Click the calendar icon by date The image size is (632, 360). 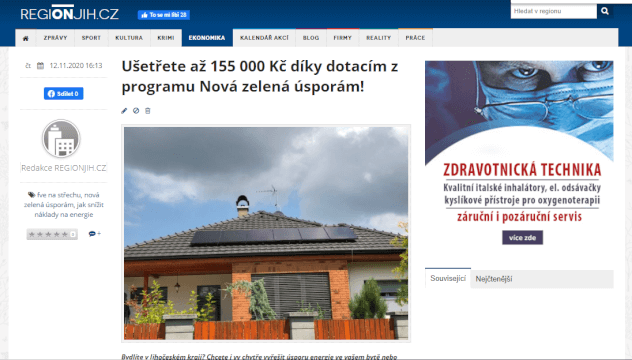[40, 65]
